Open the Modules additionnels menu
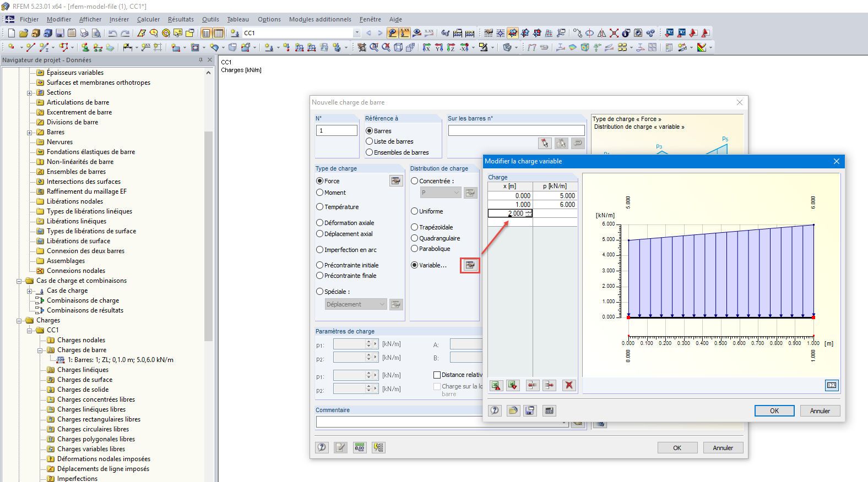 320,19
